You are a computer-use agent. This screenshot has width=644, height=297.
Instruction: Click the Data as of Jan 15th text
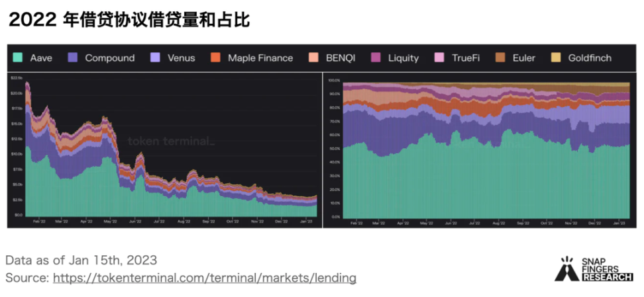81,260
